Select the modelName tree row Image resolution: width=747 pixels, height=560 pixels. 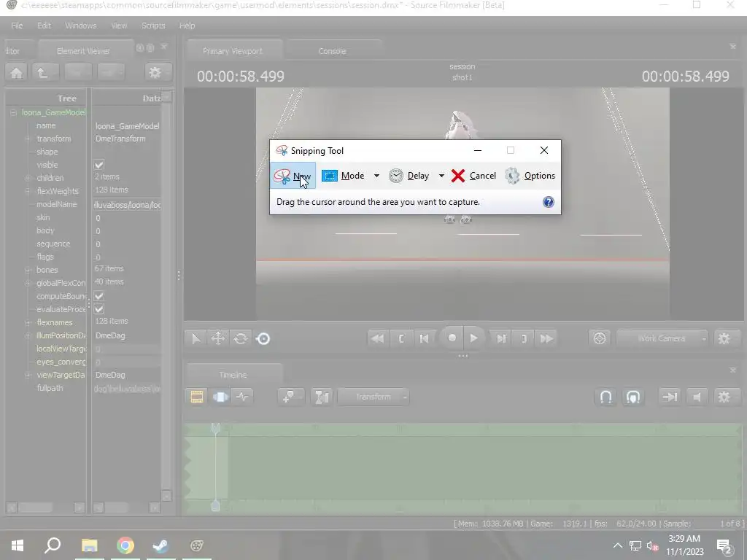(57, 204)
